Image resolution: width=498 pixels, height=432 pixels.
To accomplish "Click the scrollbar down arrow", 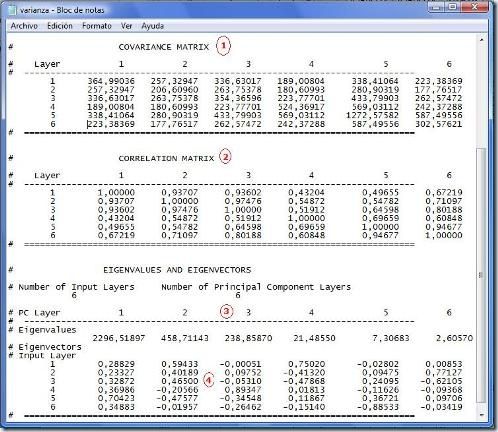I will [x=481, y=415].
